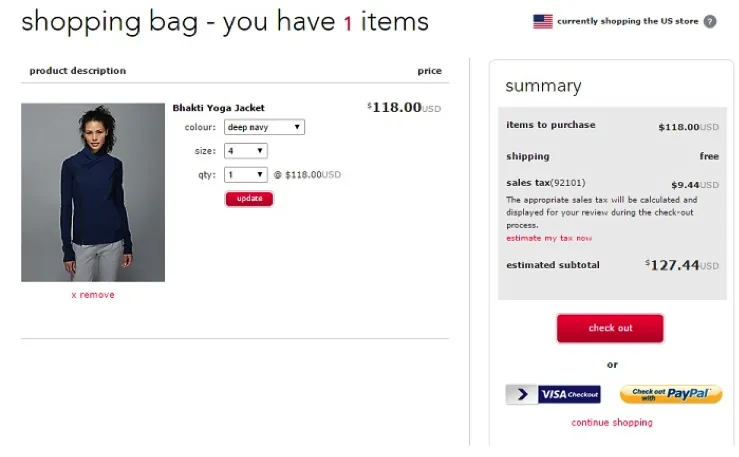This screenshot has height=457, width=739.
Task: Click the Visa Checkout arrow icon
Action: point(520,395)
